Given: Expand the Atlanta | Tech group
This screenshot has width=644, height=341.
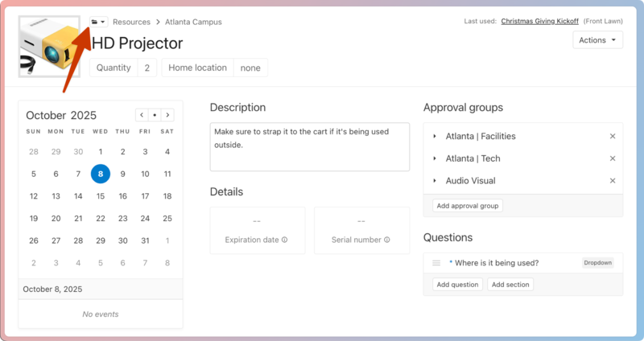Looking at the screenshot, I should (435, 158).
